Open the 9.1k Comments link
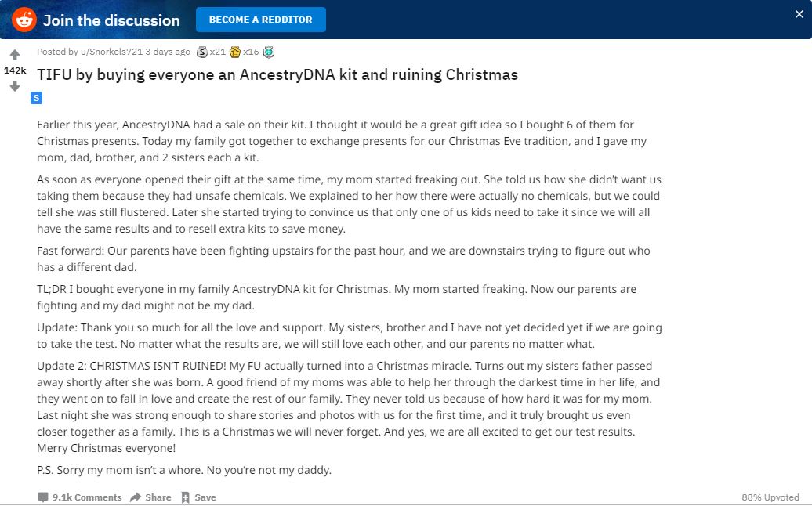812x506 pixels. click(x=86, y=497)
